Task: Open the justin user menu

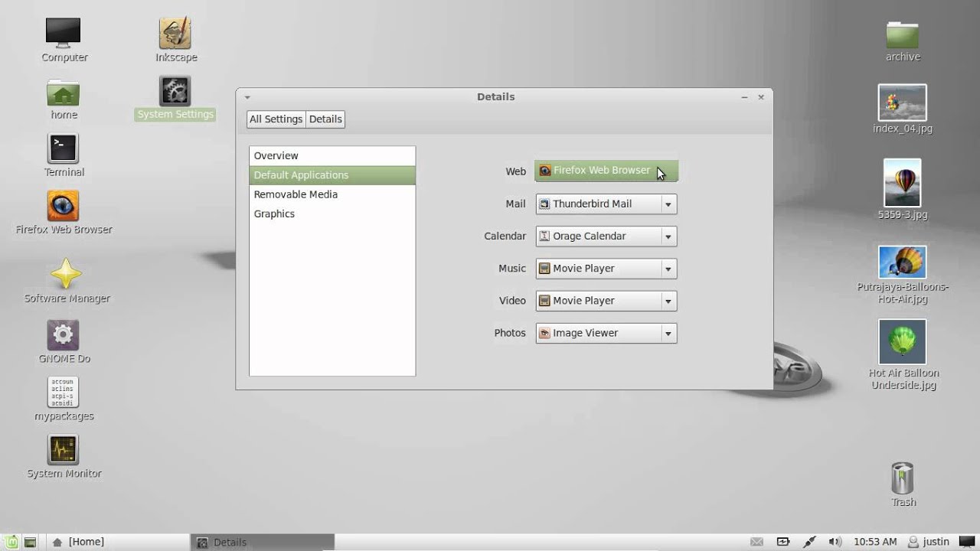Action: click(928, 542)
